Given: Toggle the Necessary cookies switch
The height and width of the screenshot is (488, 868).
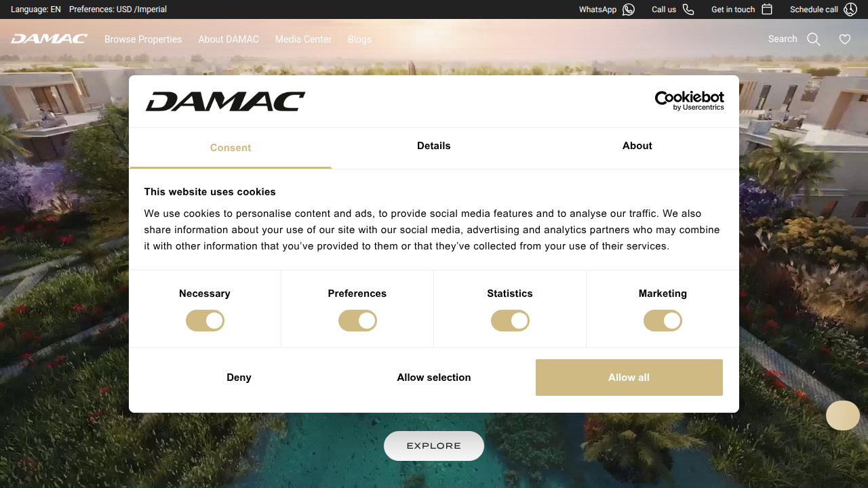Looking at the screenshot, I should coord(205,321).
